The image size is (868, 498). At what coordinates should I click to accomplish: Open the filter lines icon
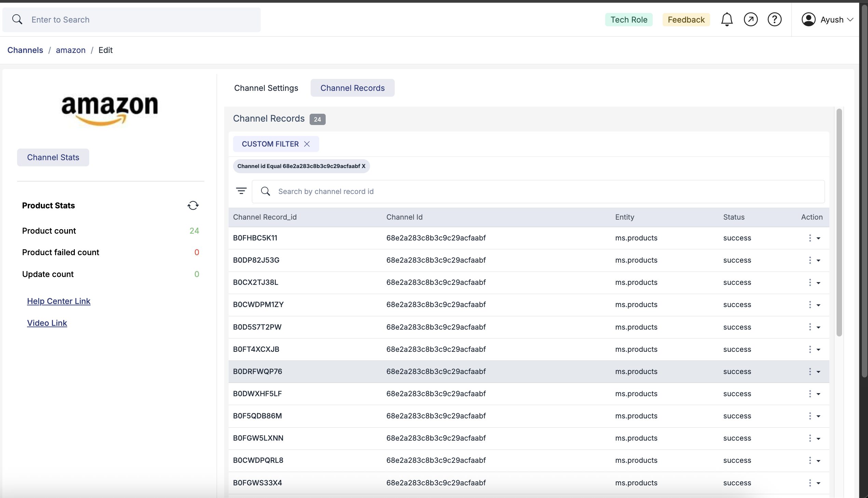point(241,191)
